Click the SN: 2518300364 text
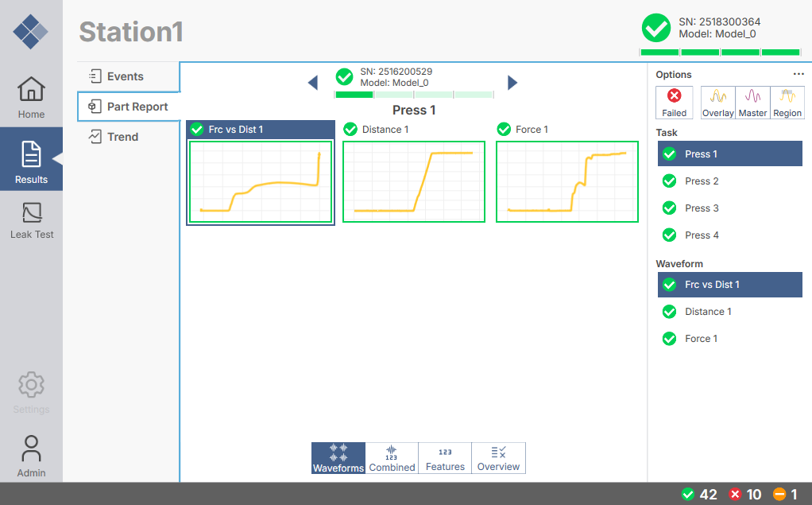The width and height of the screenshot is (812, 505). click(719, 21)
